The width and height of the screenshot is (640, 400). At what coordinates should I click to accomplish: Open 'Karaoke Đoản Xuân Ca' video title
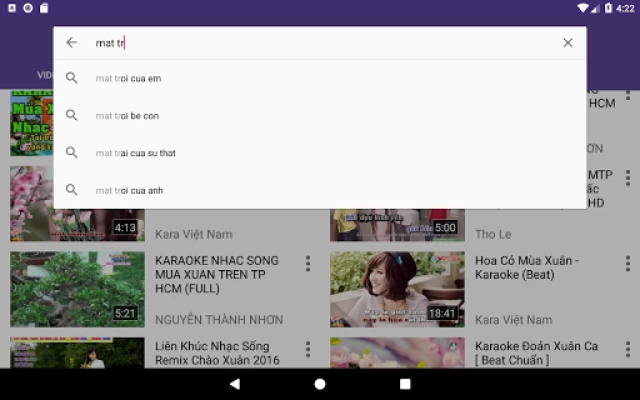click(x=536, y=353)
